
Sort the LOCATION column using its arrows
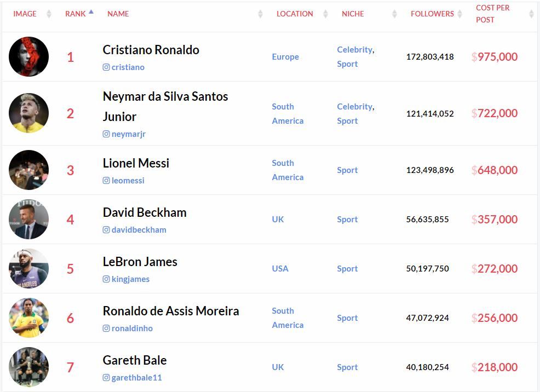(x=325, y=14)
